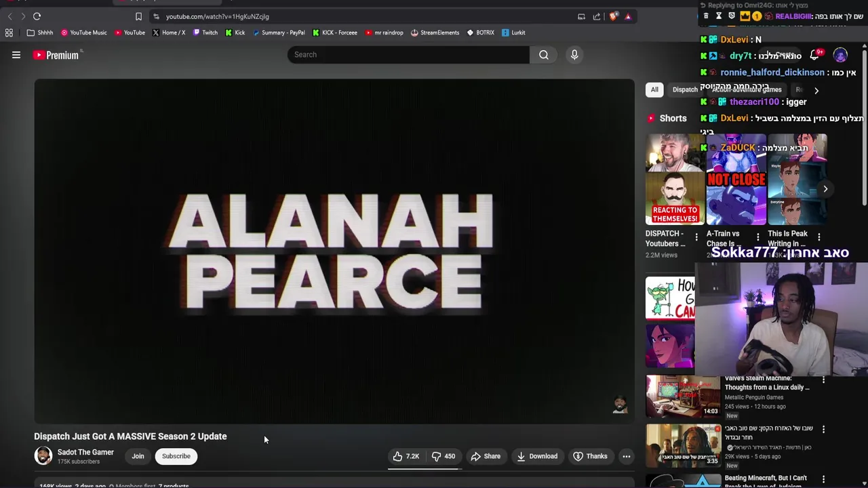Open Sadot The Gamer channel avatar
The image size is (868, 488).
coord(43,456)
